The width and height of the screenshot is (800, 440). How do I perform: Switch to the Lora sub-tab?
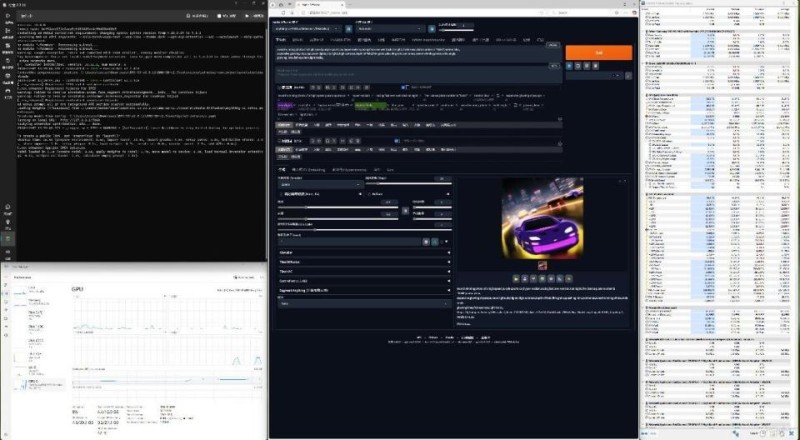point(390,170)
